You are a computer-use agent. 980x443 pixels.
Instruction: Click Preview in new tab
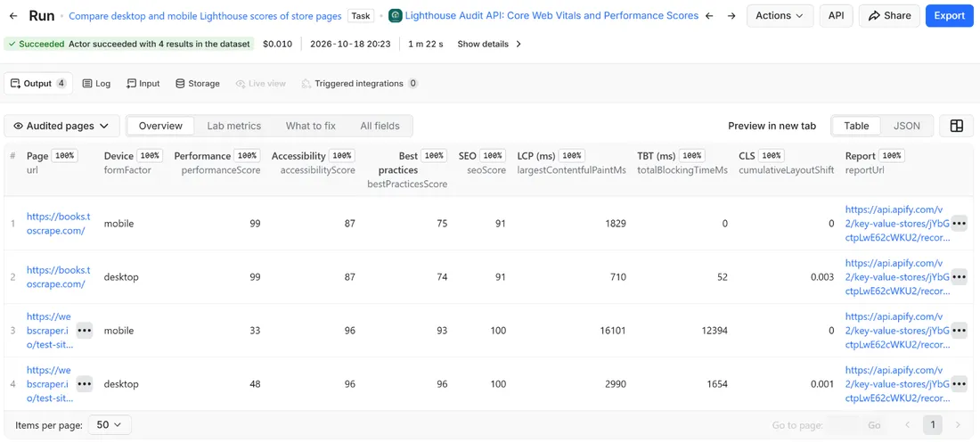pos(772,126)
